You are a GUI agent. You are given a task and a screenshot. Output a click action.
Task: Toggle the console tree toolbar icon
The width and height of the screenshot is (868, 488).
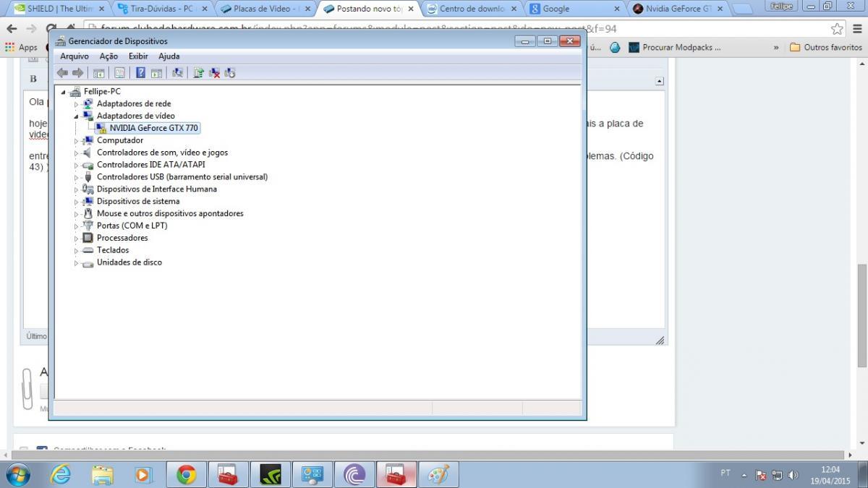click(x=99, y=73)
